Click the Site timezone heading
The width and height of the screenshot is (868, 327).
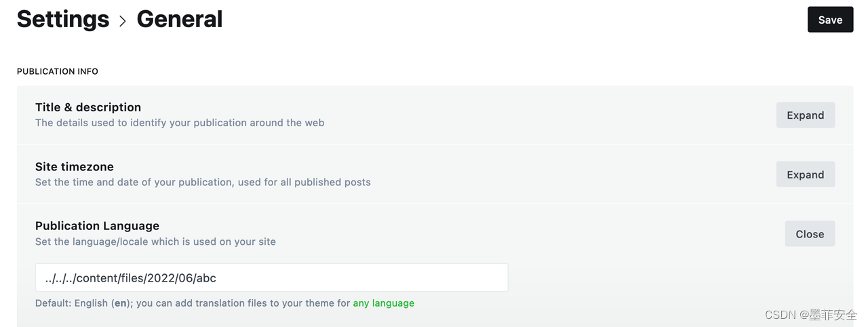tap(75, 167)
